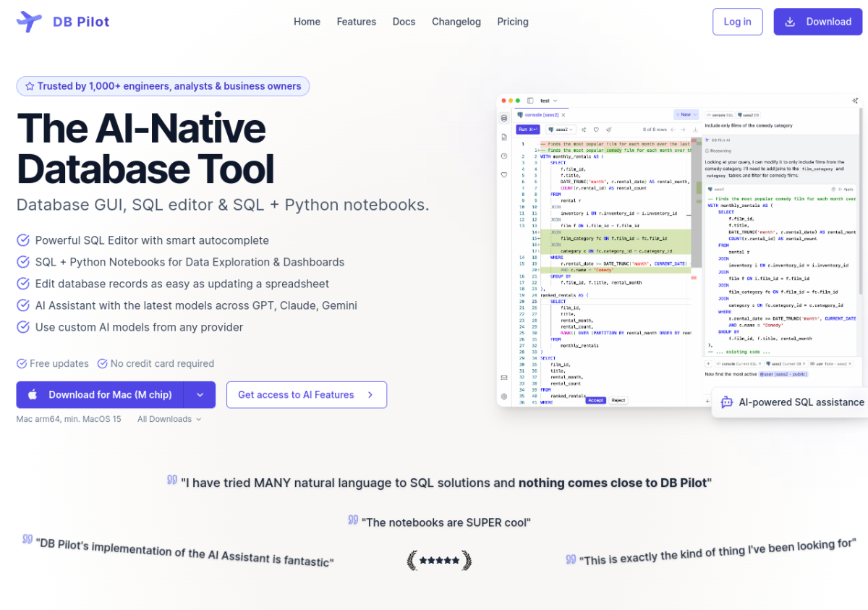Click the 'Trusted by 1,000+ engineers' badge
The height and width of the screenshot is (610, 868).
tap(163, 86)
